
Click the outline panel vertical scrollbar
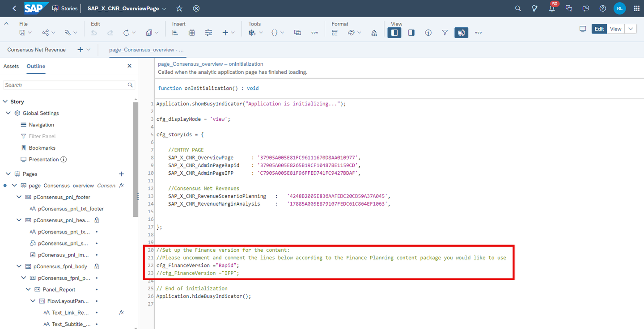click(136, 159)
